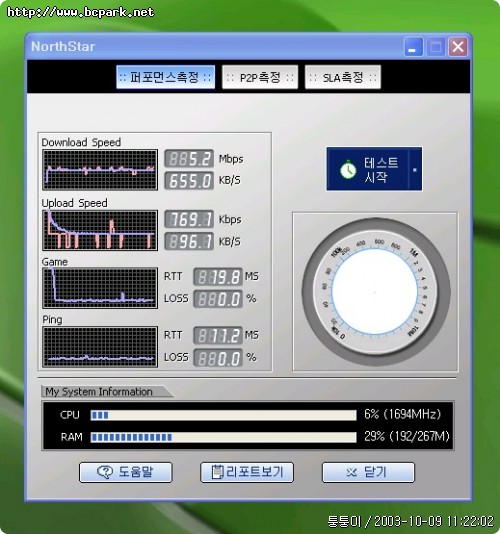Screen dimensions: 500x534
Task: Expand the dropdown arrow beside 테스트 시작
Action: coord(415,169)
